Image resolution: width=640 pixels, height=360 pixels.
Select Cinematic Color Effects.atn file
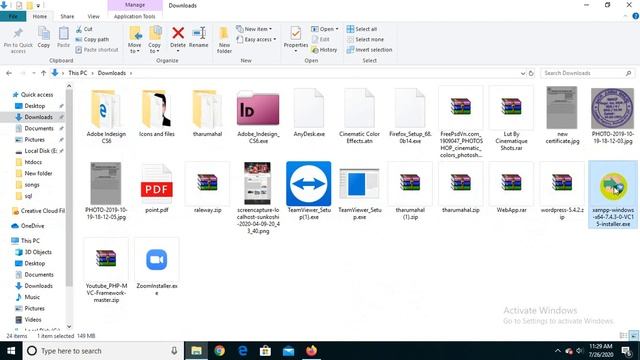pyautogui.click(x=359, y=116)
